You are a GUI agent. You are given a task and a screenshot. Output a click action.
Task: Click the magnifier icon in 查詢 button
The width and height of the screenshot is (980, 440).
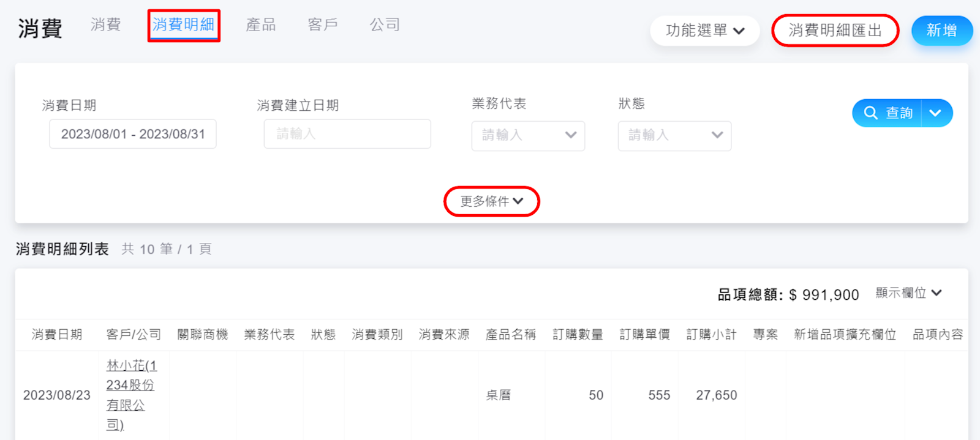pos(870,113)
